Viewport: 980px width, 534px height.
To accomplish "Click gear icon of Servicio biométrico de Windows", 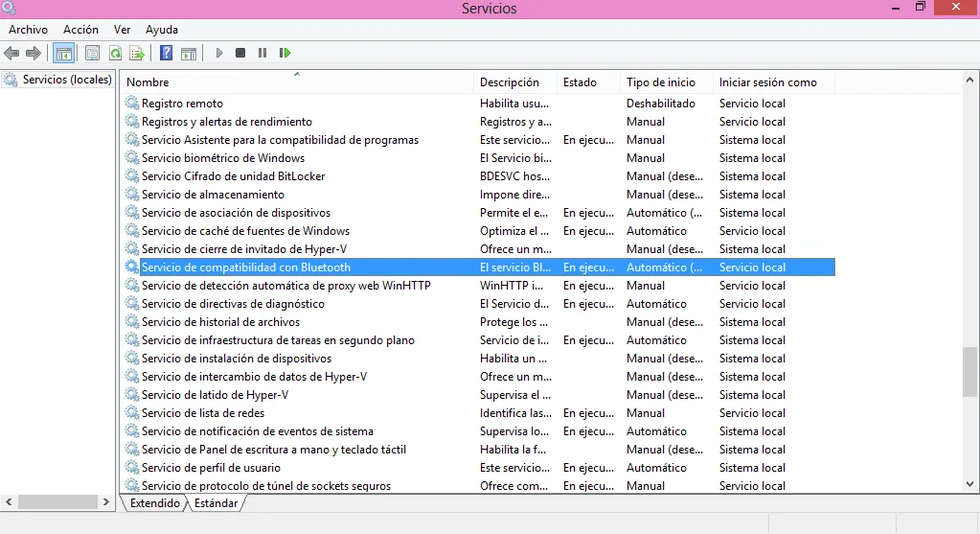I will point(132,157).
